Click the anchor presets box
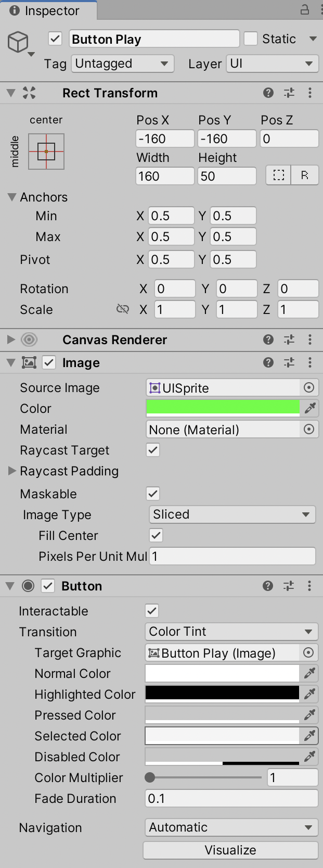 (x=46, y=152)
